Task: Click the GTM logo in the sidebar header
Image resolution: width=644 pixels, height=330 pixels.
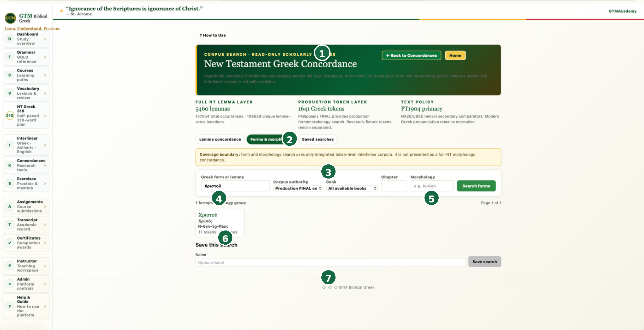Action: (x=10, y=18)
